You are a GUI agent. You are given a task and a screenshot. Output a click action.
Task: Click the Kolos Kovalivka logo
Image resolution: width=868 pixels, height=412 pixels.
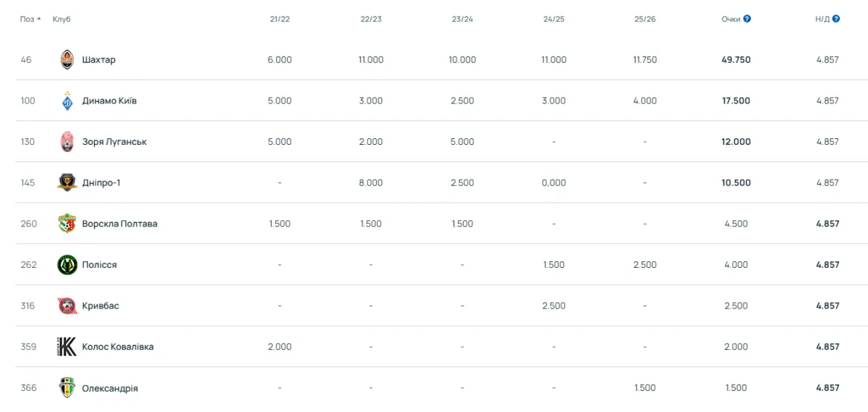click(67, 347)
